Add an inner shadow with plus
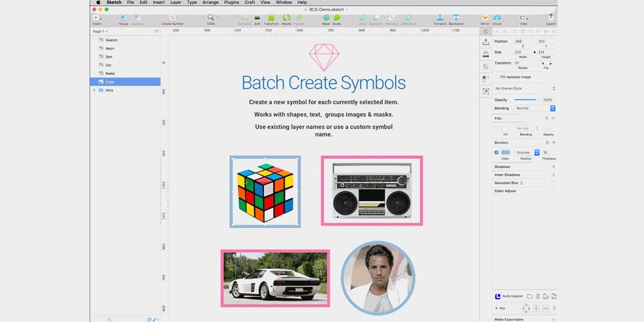This screenshot has height=322, width=644. [553, 175]
